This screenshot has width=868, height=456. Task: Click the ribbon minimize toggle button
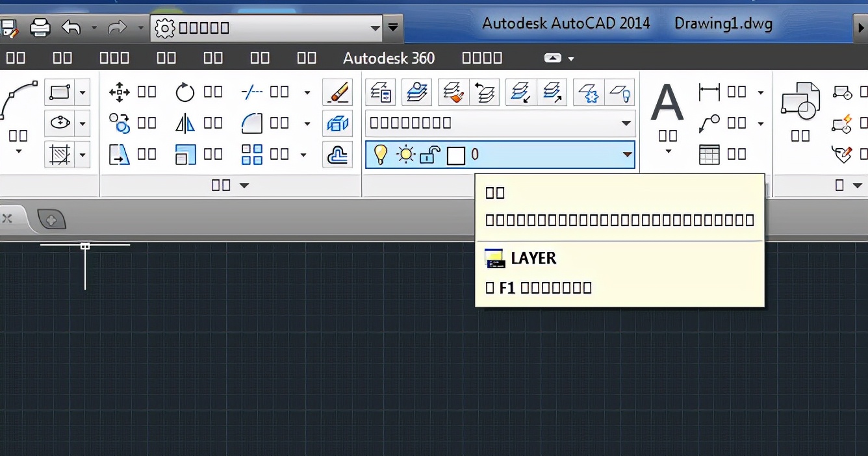coord(552,58)
